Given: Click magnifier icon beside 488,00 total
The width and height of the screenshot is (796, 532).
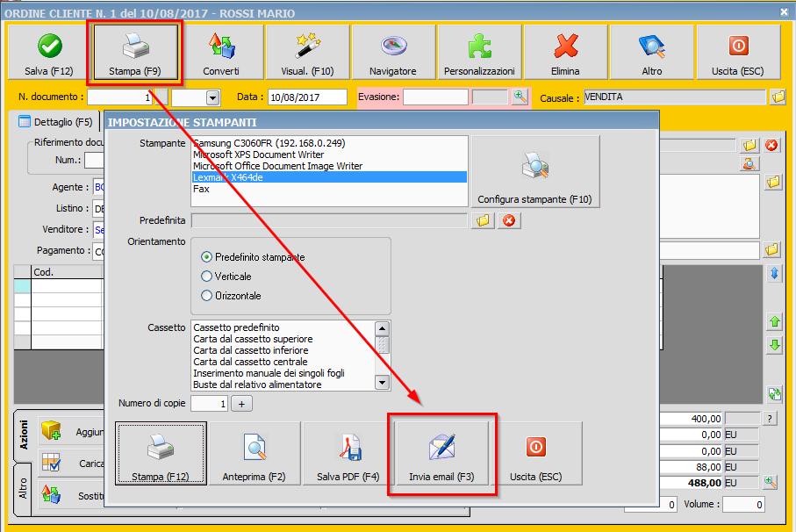Looking at the screenshot, I should 770,482.
